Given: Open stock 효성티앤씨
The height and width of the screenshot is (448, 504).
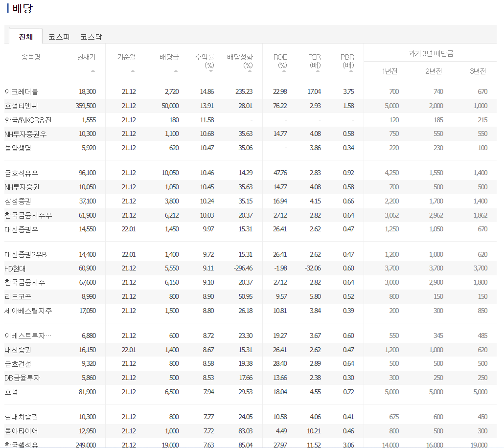Looking at the screenshot, I should coord(21,106).
